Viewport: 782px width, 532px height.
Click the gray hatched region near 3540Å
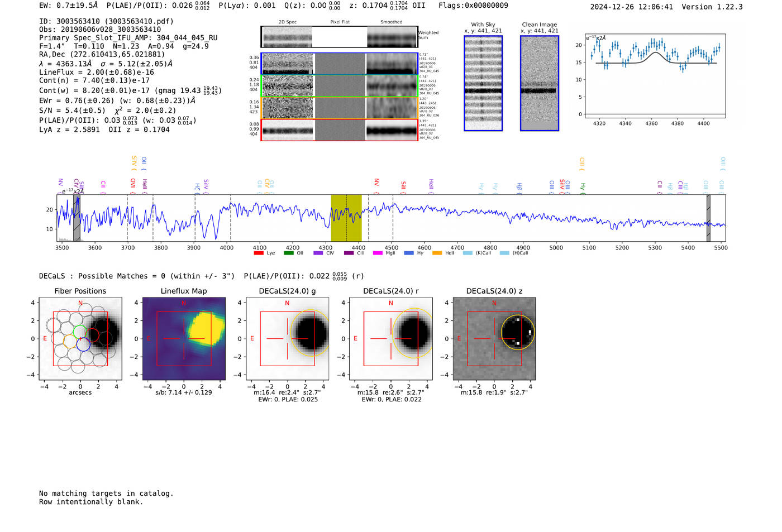pyautogui.click(x=77, y=218)
